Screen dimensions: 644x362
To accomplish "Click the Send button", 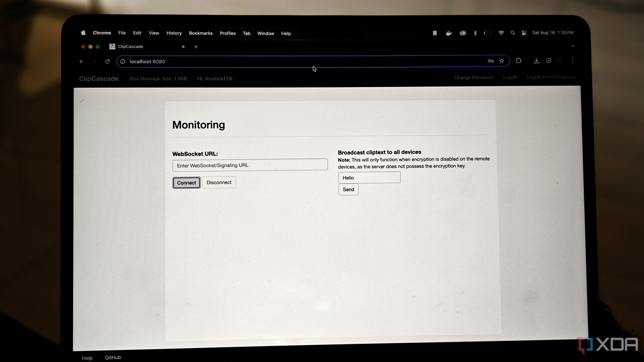I will pyautogui.click(x=348, y=189).
